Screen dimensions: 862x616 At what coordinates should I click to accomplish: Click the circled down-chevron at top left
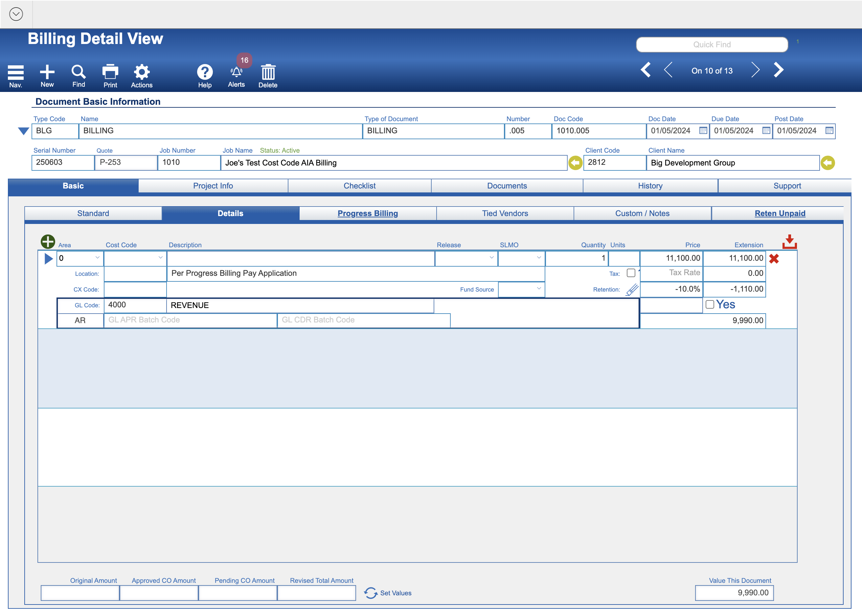pos(16,14)
